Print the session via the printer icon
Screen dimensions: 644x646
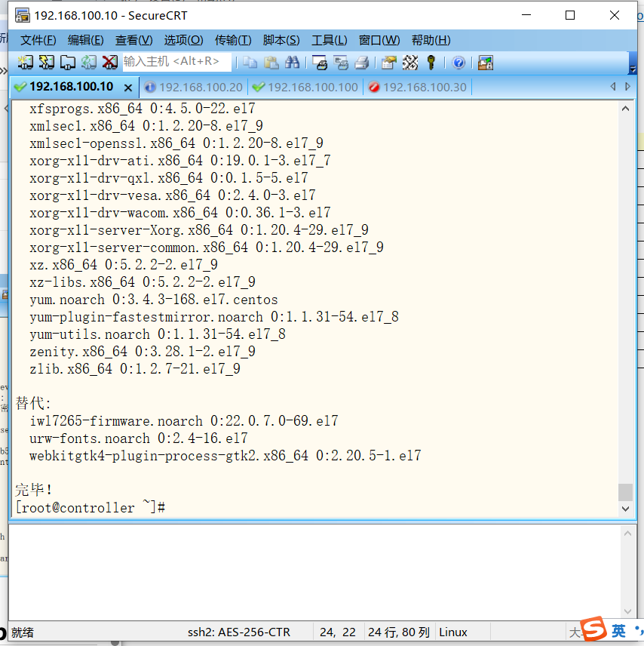[361, 62]
